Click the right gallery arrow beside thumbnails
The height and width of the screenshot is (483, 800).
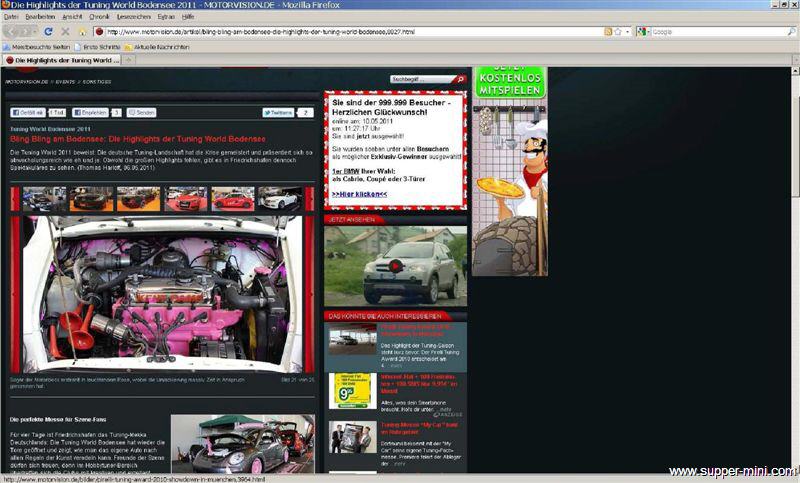coord(310,199)
